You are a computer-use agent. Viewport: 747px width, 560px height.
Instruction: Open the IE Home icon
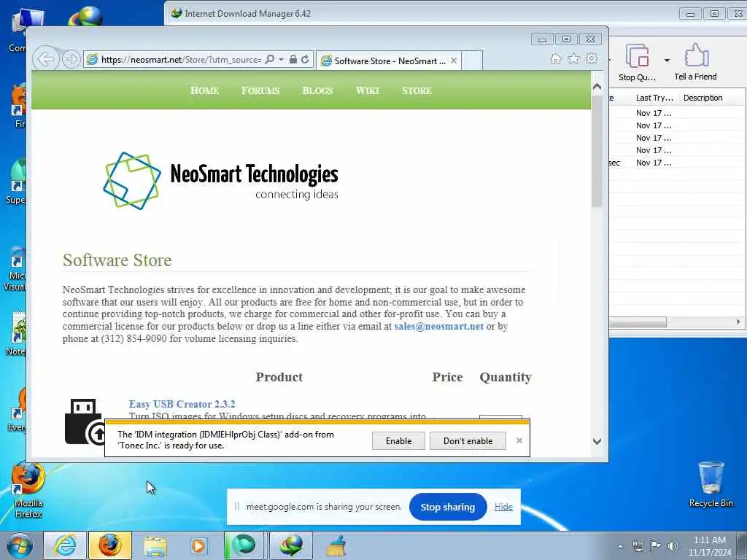(555, 58)
